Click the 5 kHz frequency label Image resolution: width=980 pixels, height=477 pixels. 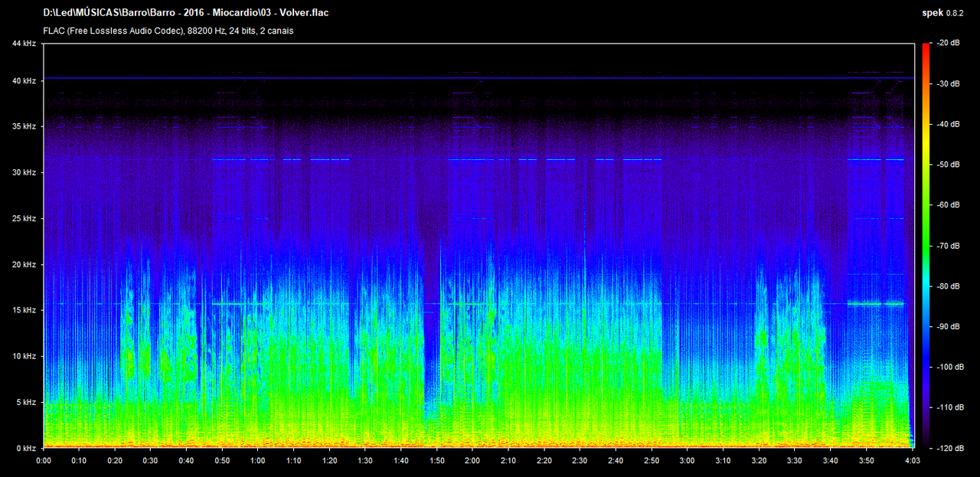click(x=25, y=402)
